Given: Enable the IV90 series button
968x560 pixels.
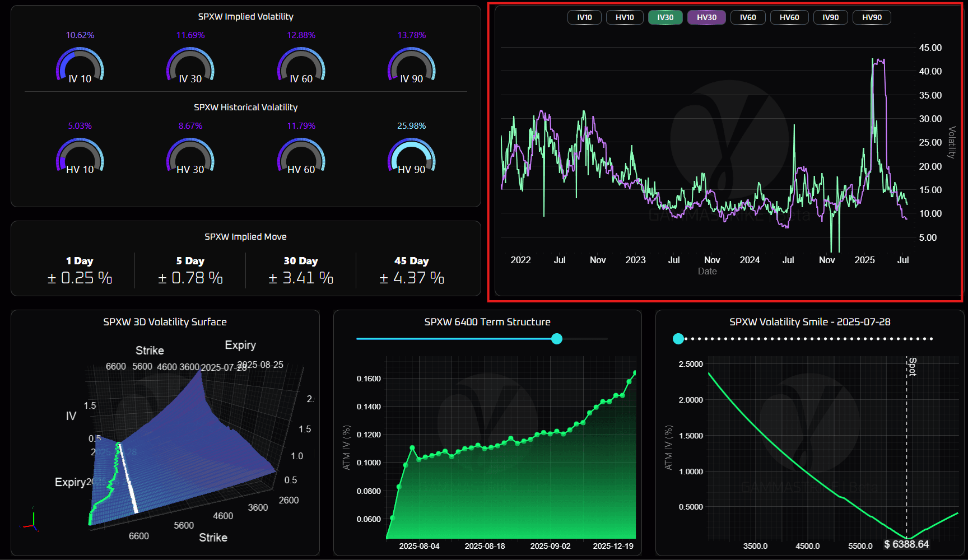Looking at the screenshot, I should (x=830, y=17).
